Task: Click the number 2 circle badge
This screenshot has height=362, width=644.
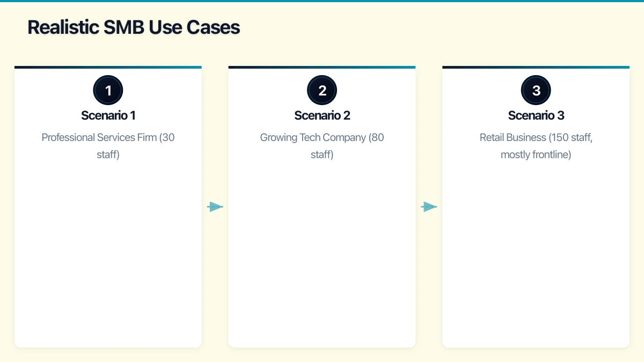Action: click(322, 90)
